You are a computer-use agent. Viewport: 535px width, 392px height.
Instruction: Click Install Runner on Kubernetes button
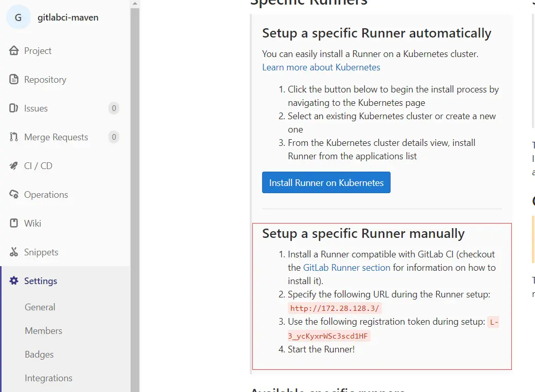(326, 182)
